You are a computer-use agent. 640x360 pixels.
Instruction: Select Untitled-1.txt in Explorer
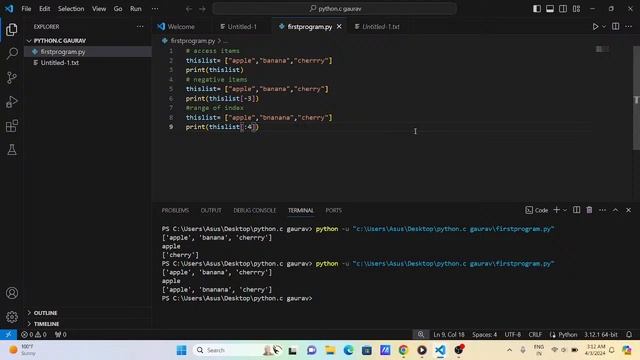(60, 63)
